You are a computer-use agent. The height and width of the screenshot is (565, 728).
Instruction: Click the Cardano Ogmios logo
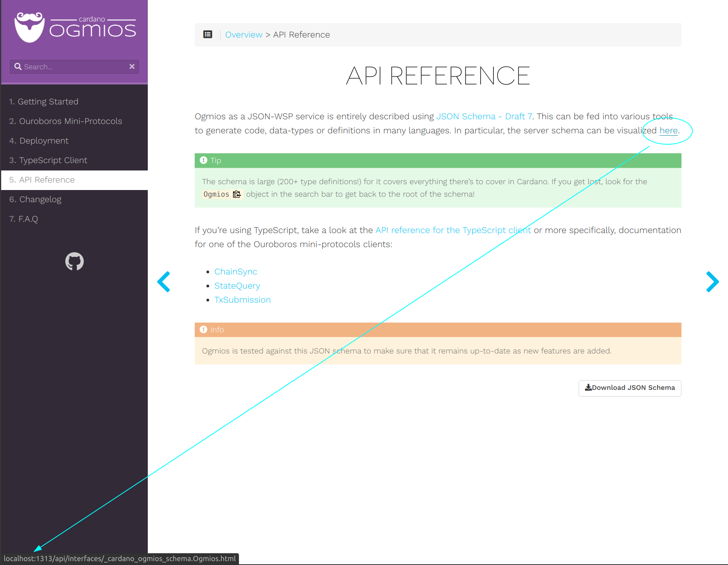point(75,27)
